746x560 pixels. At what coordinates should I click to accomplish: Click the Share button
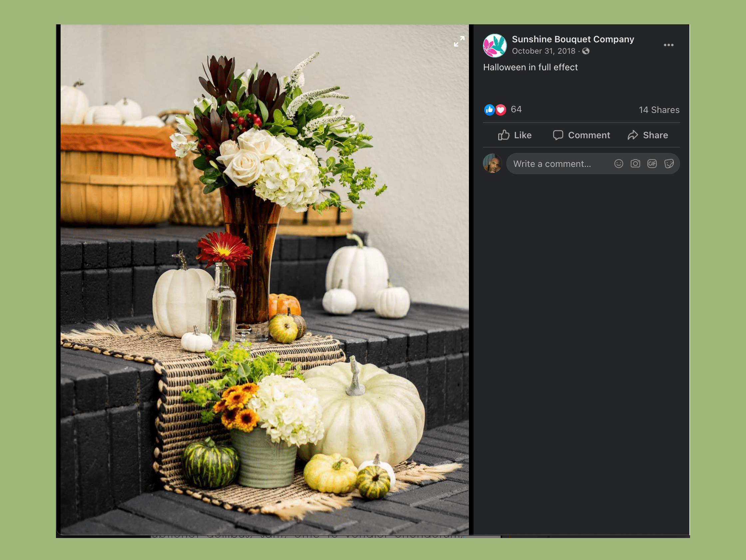click(647, 135)
